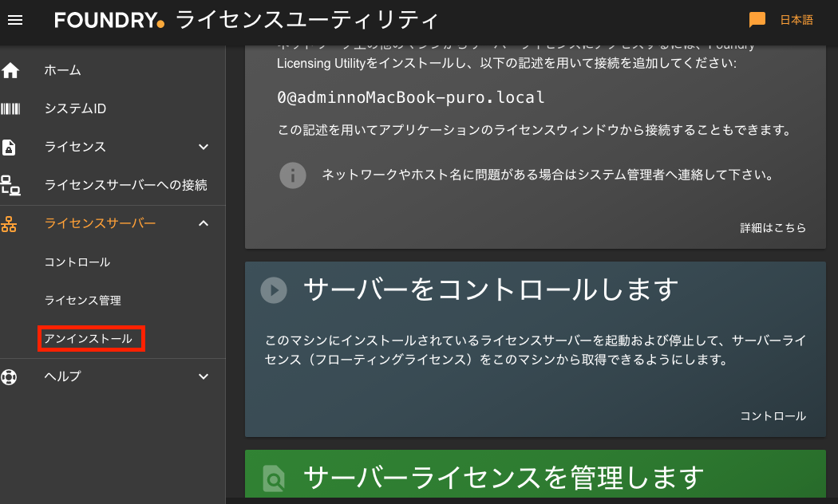838x504 pixels.
Task: Select ライセンスサーバー menu item
Action: [x=100, y=223]
